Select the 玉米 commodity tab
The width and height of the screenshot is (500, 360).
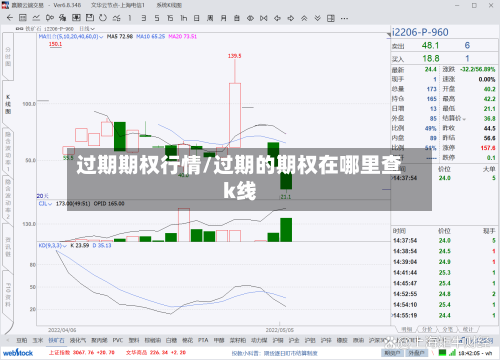tap(38, 340)
